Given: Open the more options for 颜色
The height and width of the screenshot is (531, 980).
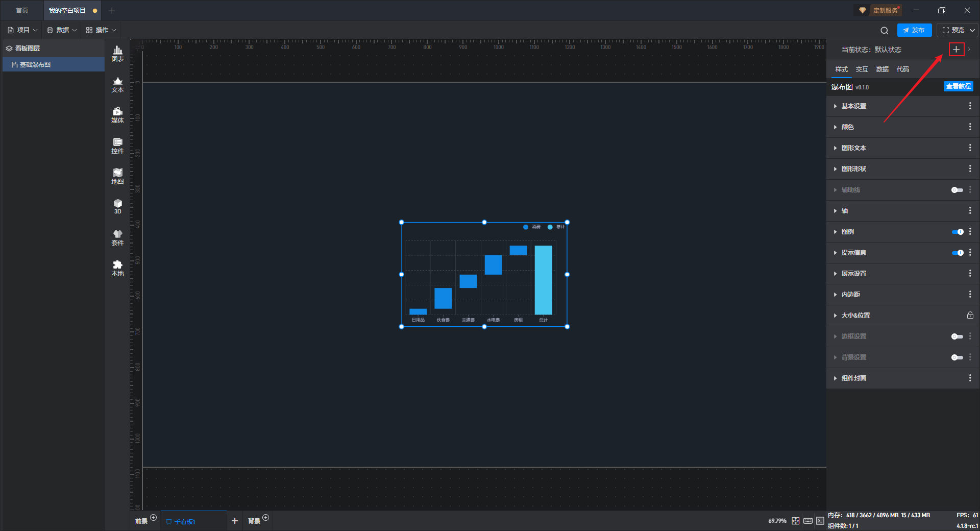Looking at the screenshot, I should coord(970,127).
